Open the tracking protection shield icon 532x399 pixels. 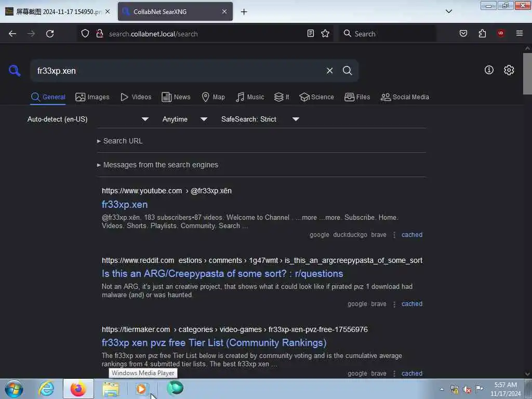coord(85,33)
